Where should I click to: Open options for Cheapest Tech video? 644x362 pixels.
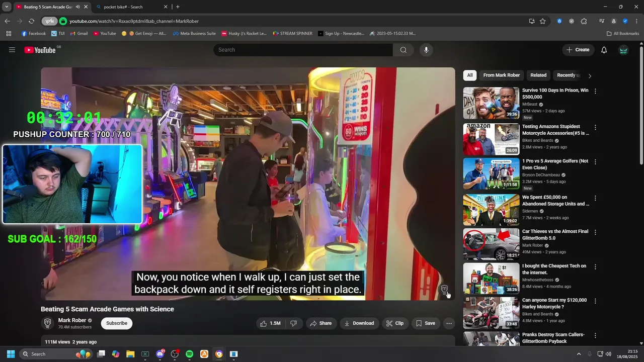pyautogui.click(x=595, y=267)
